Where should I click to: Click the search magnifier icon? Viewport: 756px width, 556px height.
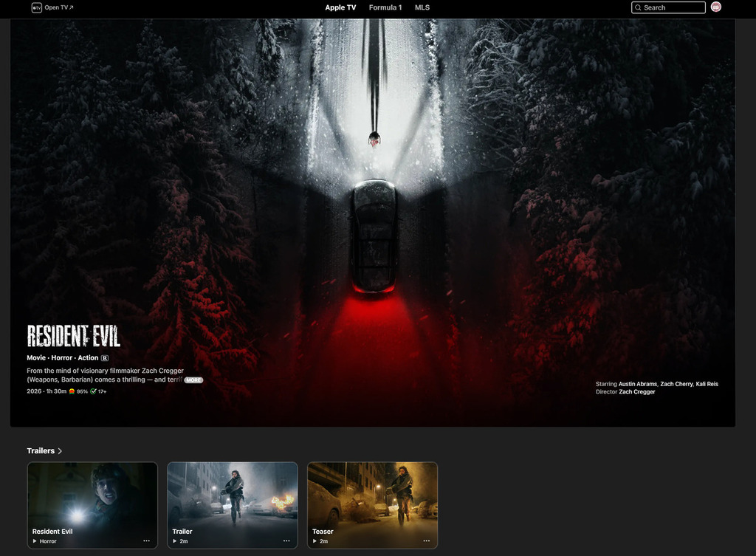[638, 7]
